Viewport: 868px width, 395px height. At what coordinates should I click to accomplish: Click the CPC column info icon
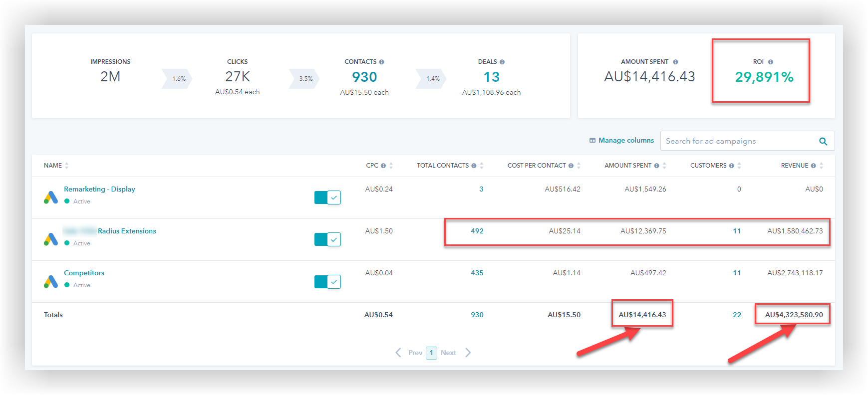click(383, 166)
